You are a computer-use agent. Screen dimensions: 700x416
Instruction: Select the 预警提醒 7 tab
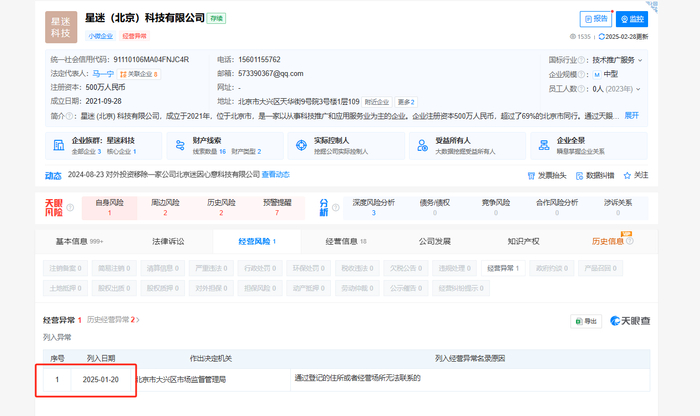[277, 208]
